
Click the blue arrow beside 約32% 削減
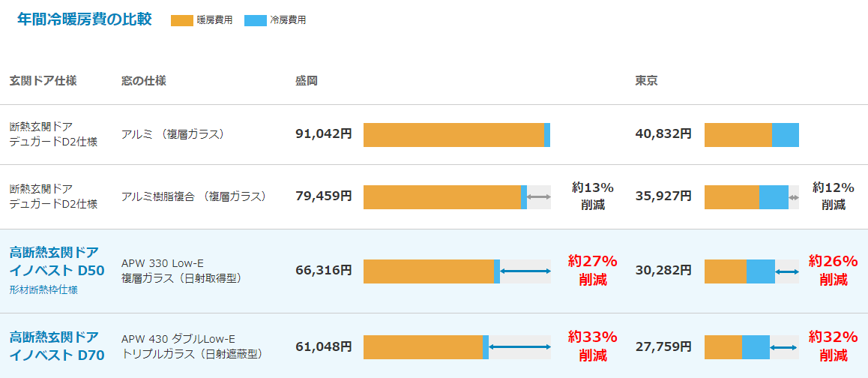point(784,347)
